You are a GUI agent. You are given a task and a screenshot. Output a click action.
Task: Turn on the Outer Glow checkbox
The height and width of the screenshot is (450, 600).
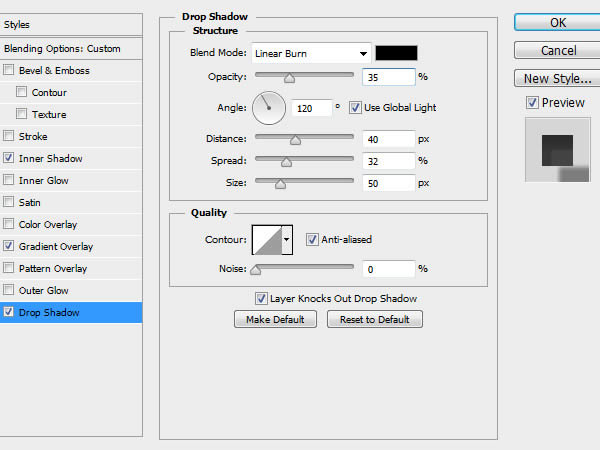8,290
